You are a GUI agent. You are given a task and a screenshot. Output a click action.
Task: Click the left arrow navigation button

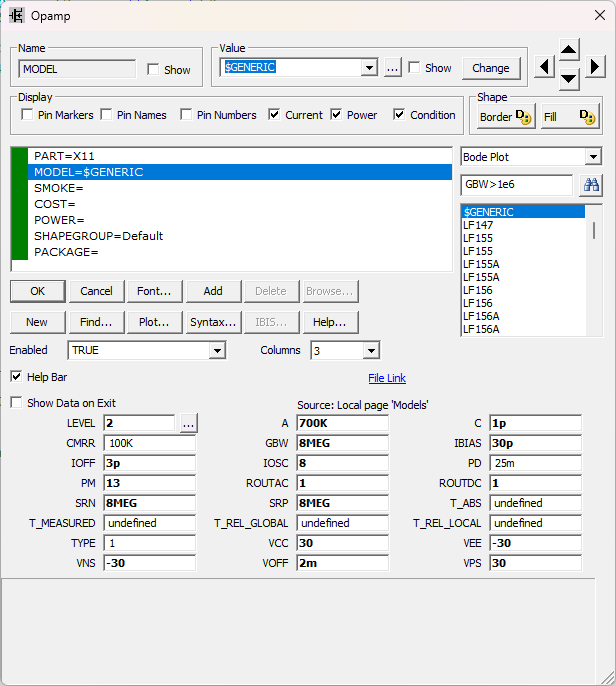(x=544, y=67)
